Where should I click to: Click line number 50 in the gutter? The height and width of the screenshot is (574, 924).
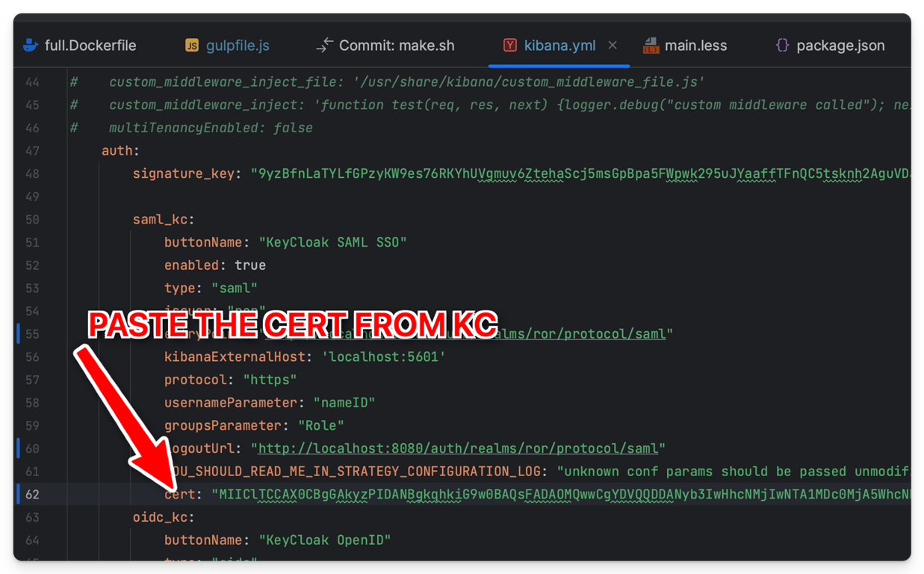pyautogui.click(x=32, y=219)
